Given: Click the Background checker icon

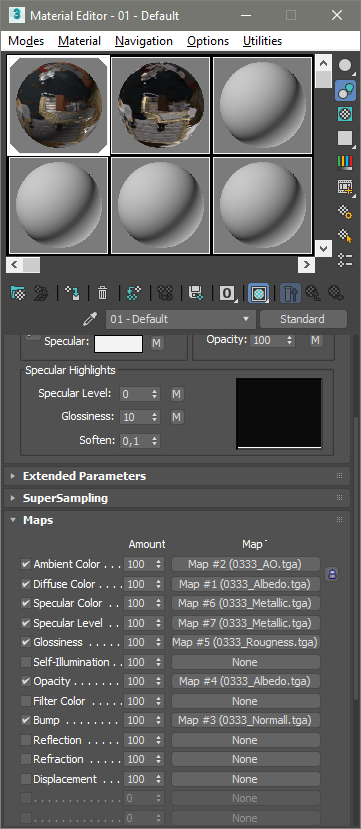Looking at the screenshot, I should (345, 114).
